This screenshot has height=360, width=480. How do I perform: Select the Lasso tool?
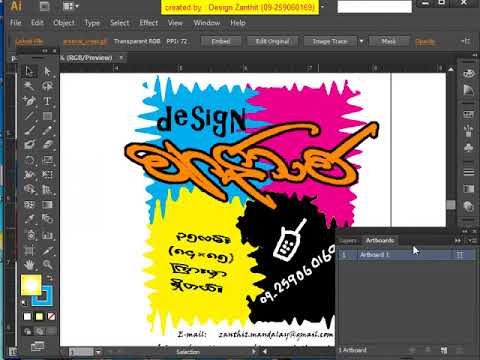(47, 86)
